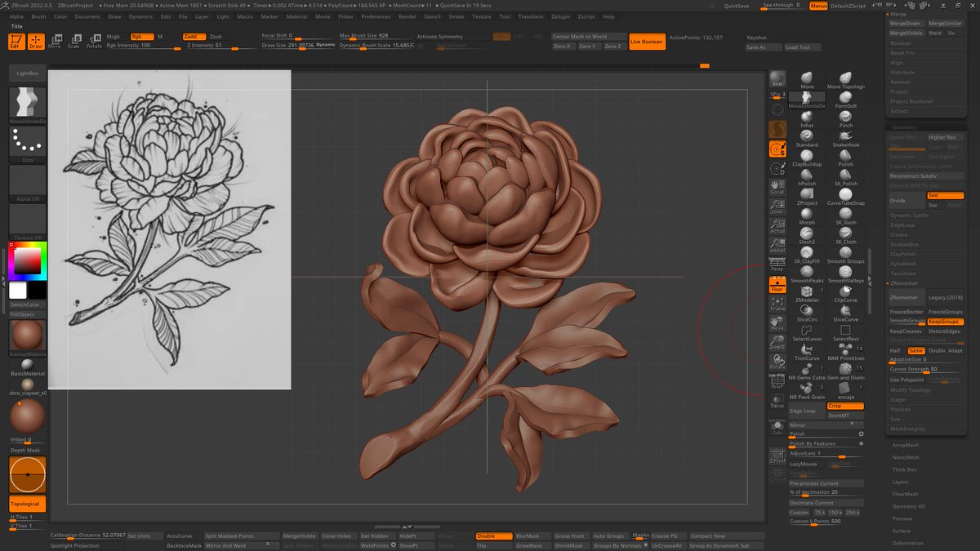This screenshot has height=551, width=980.
Task: Pick the SelectLasso brush
Action: [807, 331]
